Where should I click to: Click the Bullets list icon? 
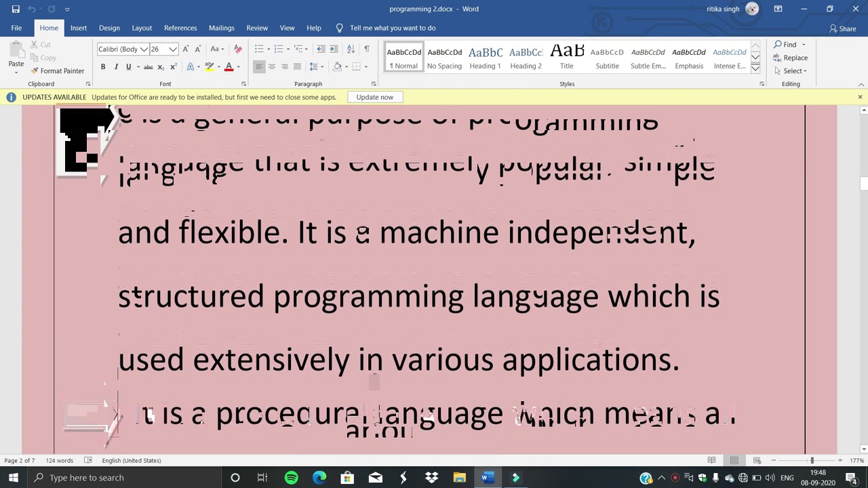tap(259, 49)
